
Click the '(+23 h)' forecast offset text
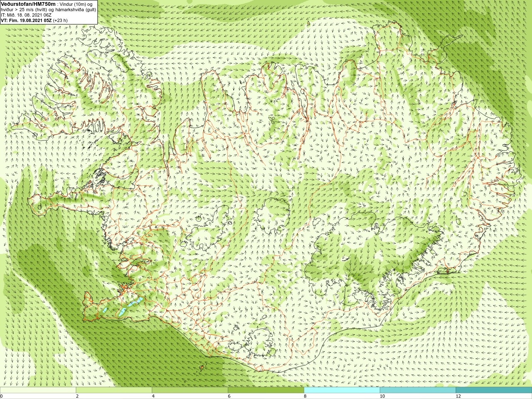(x=60, y=20)
